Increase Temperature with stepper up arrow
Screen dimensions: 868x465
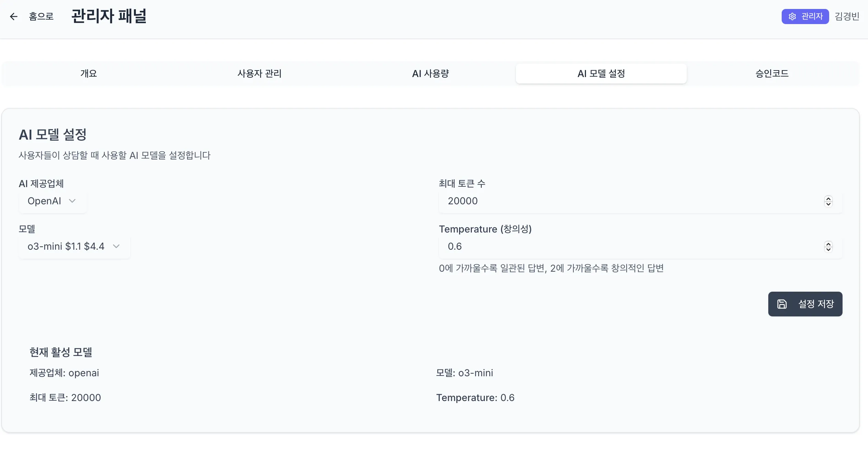pos(828,244)
